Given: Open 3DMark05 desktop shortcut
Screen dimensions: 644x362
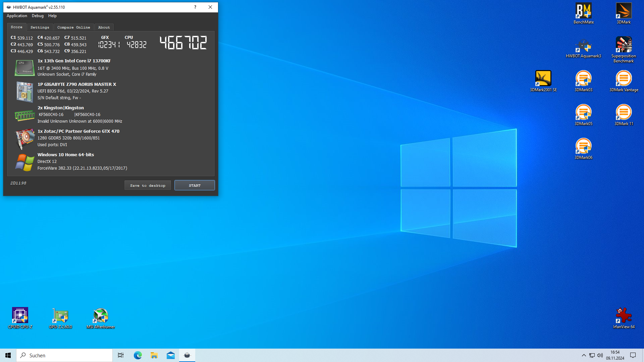Looking at the screenshot, I should [583, 115].
